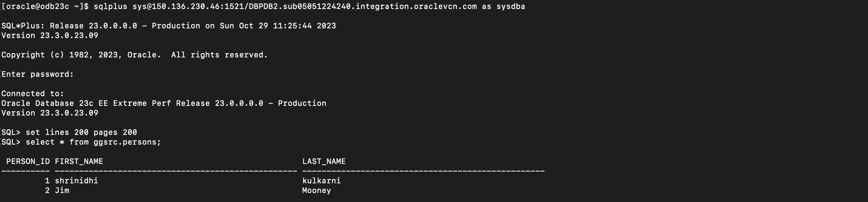Click the 'Enter password:' prompt
Viewport: 868px width, 202px height.
coord(37,74)
